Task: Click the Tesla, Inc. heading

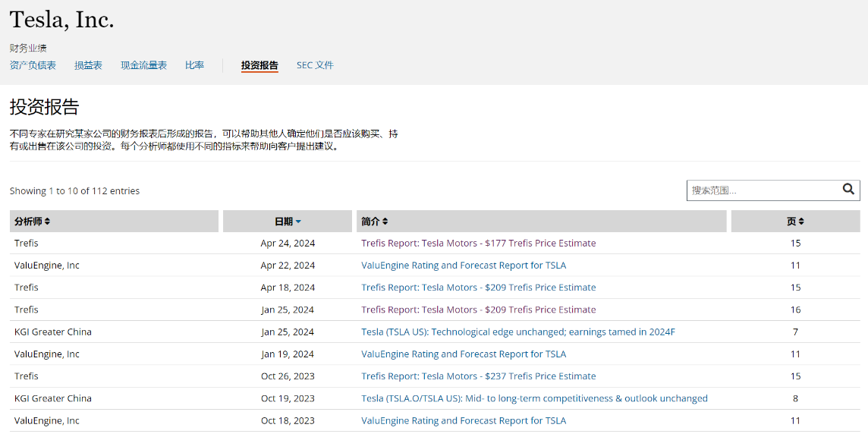Action: 62,20
